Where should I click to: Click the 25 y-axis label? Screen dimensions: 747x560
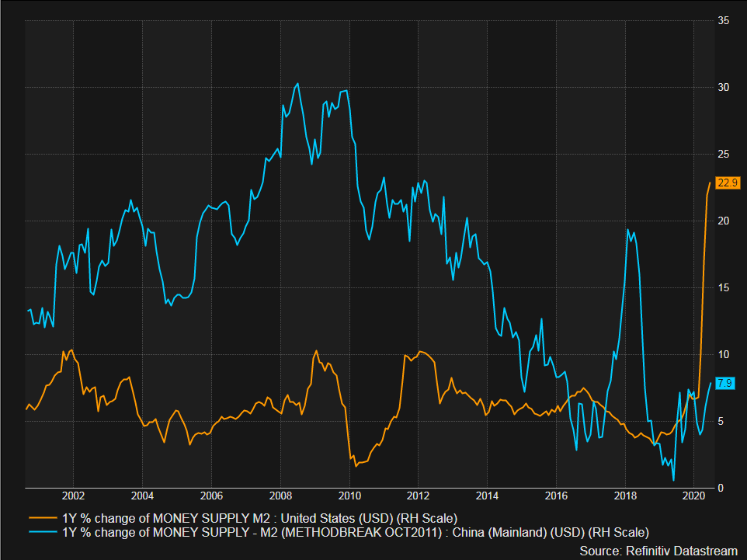723,154
